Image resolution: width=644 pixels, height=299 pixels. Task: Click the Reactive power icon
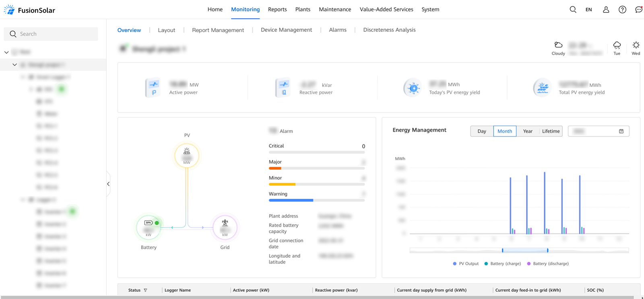pyautogui.click(x=283, y=88)
